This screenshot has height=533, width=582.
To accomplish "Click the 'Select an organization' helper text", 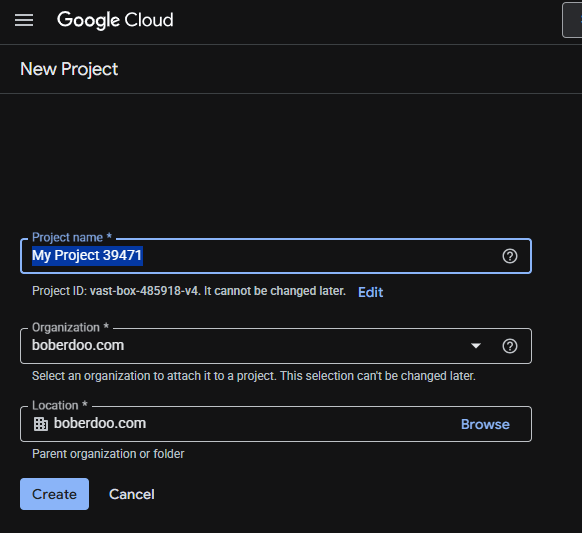I will pos(254,376).
